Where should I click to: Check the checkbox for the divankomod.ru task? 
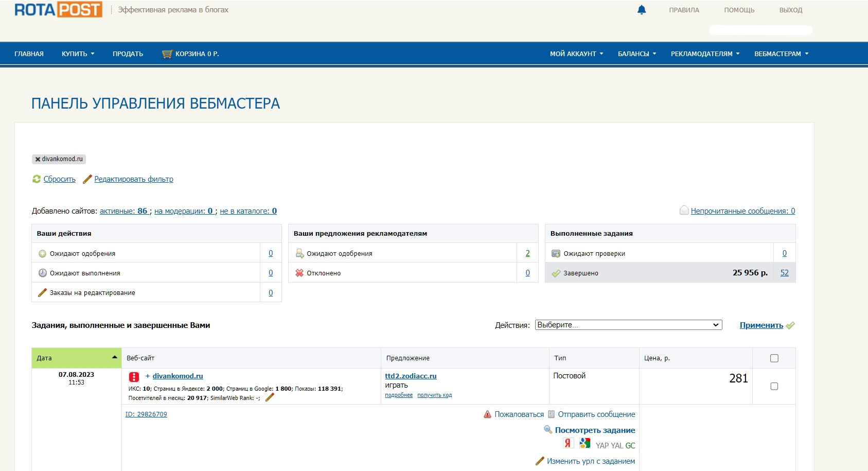click(x=774, y=386)
